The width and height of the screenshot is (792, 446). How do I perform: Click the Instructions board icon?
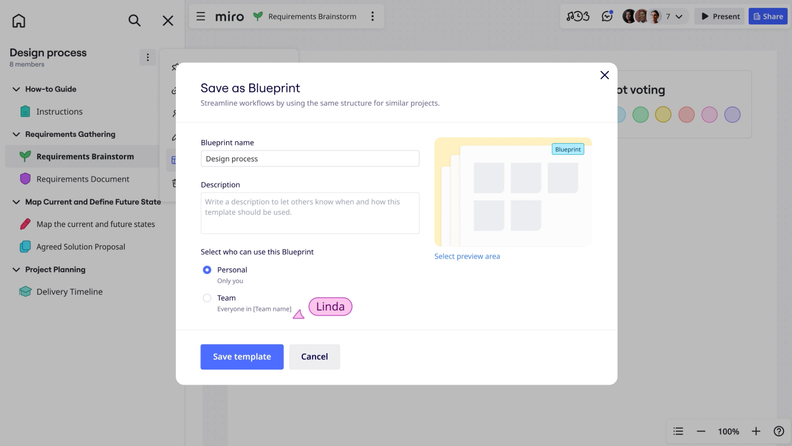coord(25,111)
